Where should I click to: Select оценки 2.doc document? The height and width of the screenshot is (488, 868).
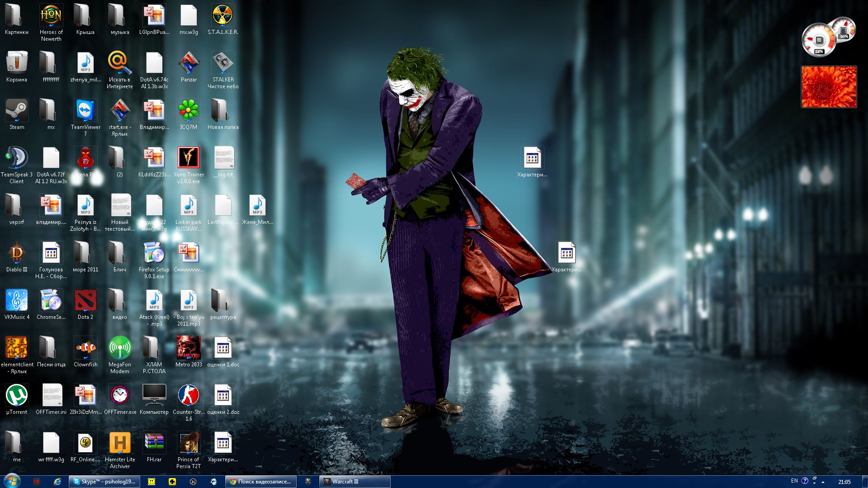coord(223,399)
